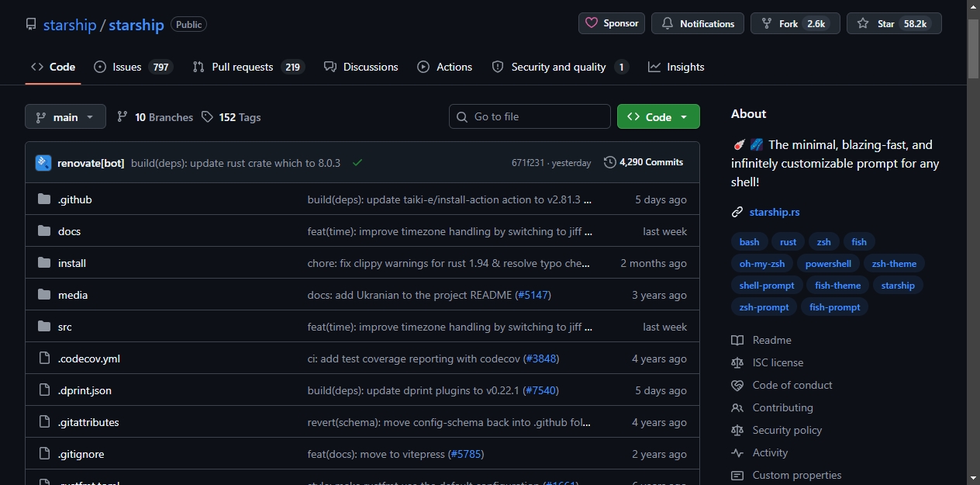This screenshot has height=485, width=980.
Task: Click the 58.2k star count badge
Action: click(x=915, y=23)
